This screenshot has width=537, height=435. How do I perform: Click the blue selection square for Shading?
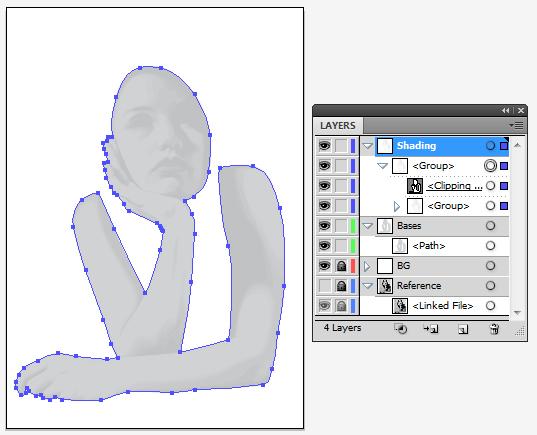click(504, 146)
